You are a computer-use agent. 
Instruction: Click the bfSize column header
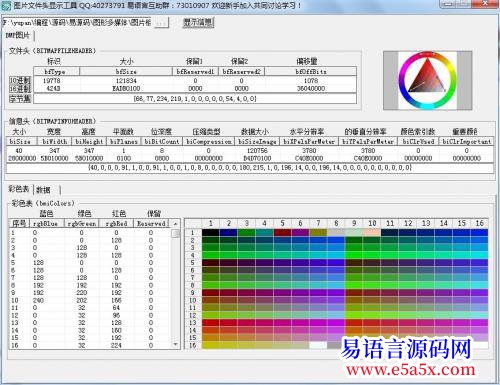(126, 71)
